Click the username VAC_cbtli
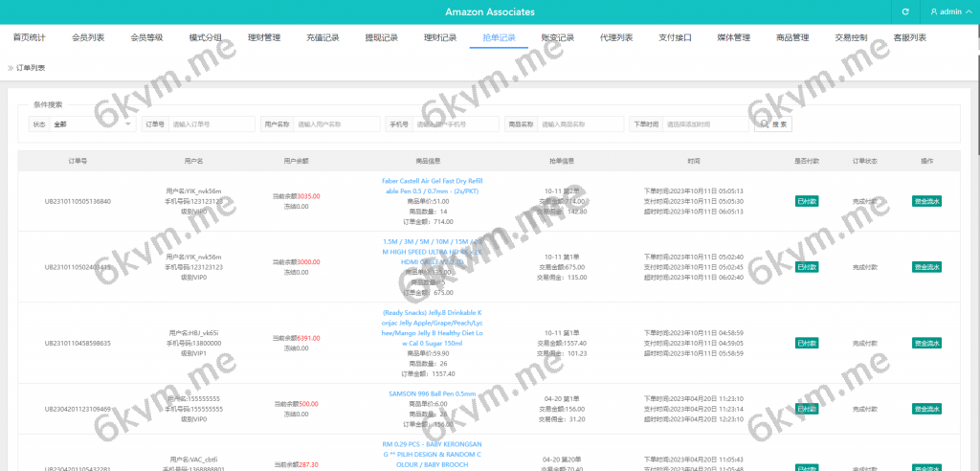 (204, 460)
